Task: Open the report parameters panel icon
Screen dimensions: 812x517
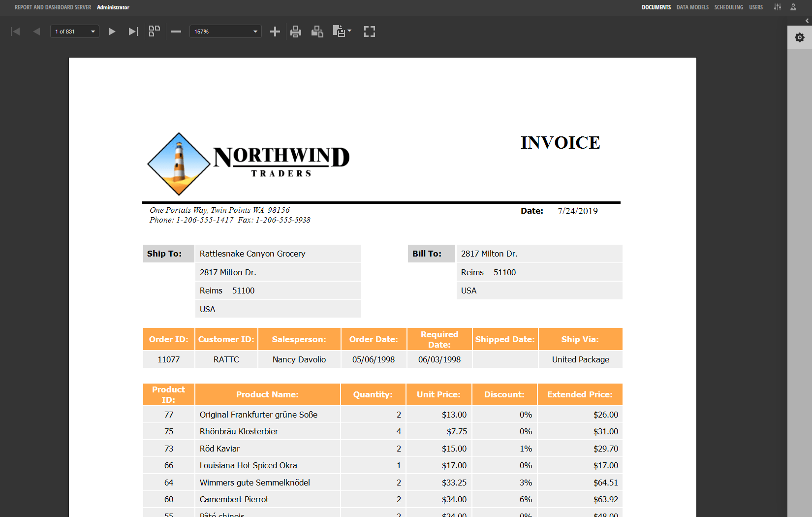Action: [x=778, y=7]
